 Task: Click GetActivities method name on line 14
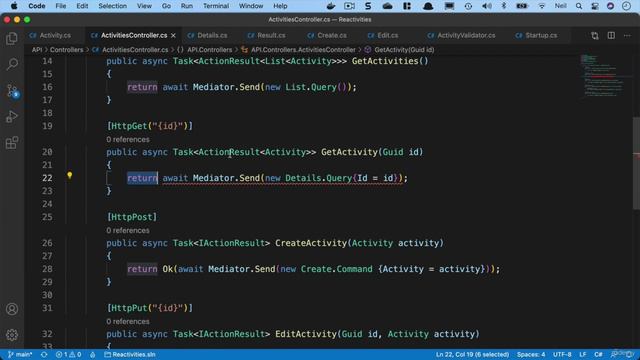pyautogui.click(x=385, y=61)
